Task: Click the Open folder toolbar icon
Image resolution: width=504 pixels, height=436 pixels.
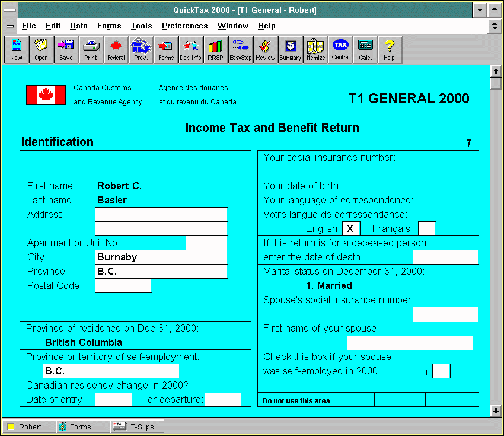Action: [41, 50]
